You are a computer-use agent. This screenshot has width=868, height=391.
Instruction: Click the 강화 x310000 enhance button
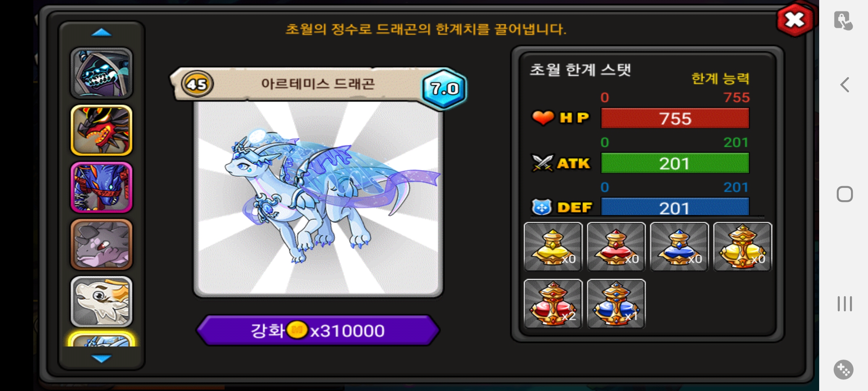point(318,330)
